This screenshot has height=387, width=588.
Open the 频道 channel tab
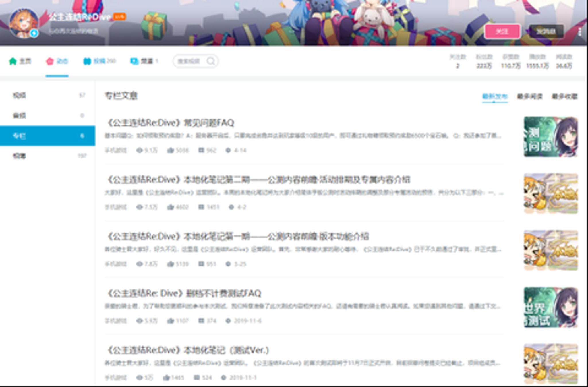tap(144, 61)
